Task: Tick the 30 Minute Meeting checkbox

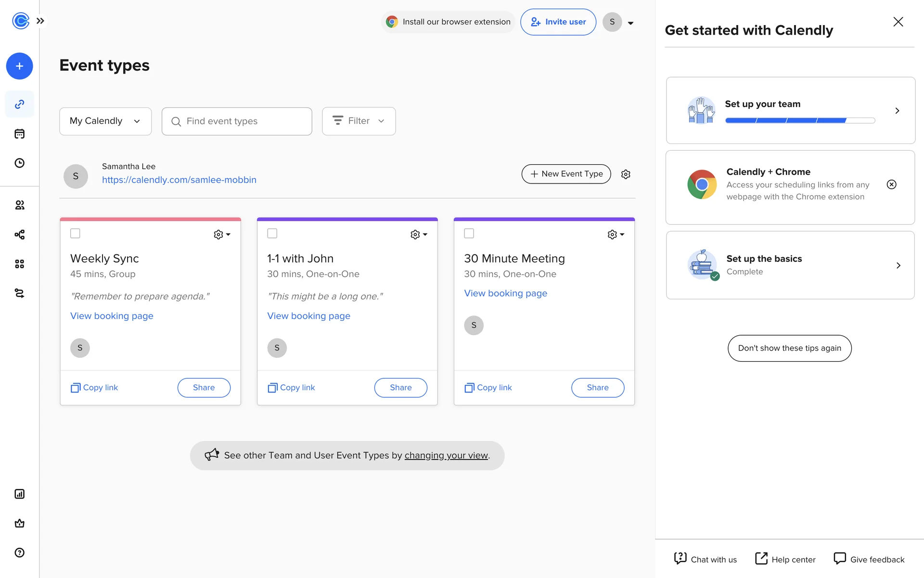Action: (x=469, y=234)
